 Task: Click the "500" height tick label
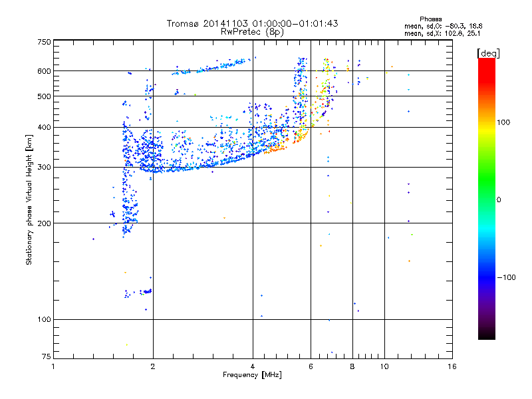44,96
